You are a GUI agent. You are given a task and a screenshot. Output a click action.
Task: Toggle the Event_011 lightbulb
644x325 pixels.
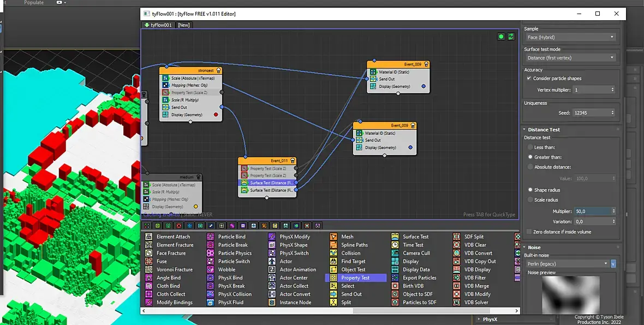click(x=293, y=160)
